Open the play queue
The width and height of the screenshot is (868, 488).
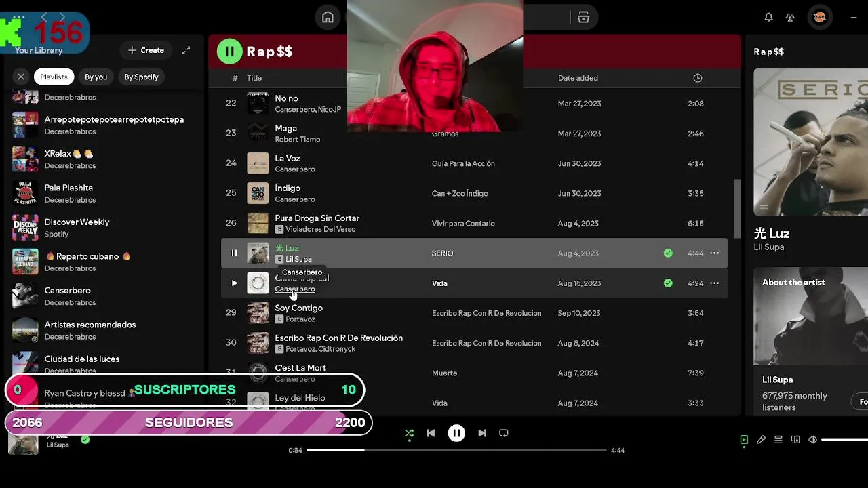[x=778, y=439]
